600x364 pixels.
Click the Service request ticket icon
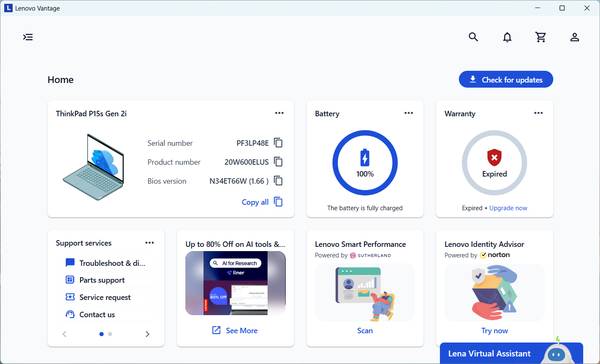coord(70,297)
